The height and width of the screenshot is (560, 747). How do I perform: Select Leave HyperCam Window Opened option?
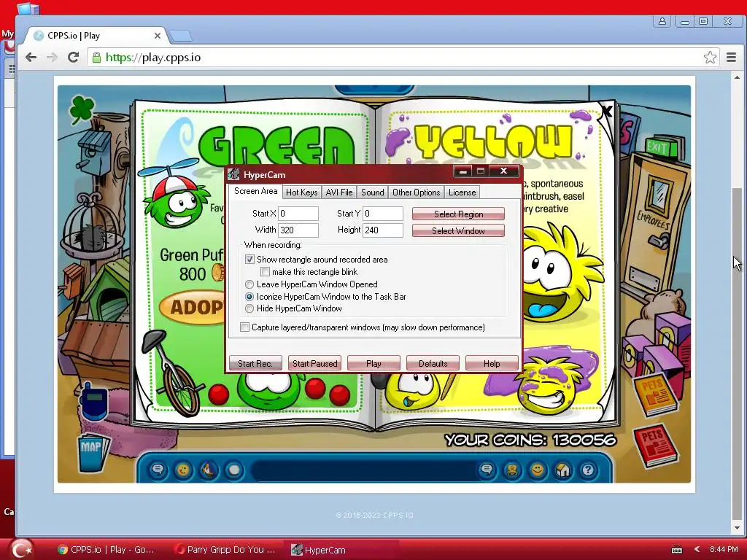point(249,284)
